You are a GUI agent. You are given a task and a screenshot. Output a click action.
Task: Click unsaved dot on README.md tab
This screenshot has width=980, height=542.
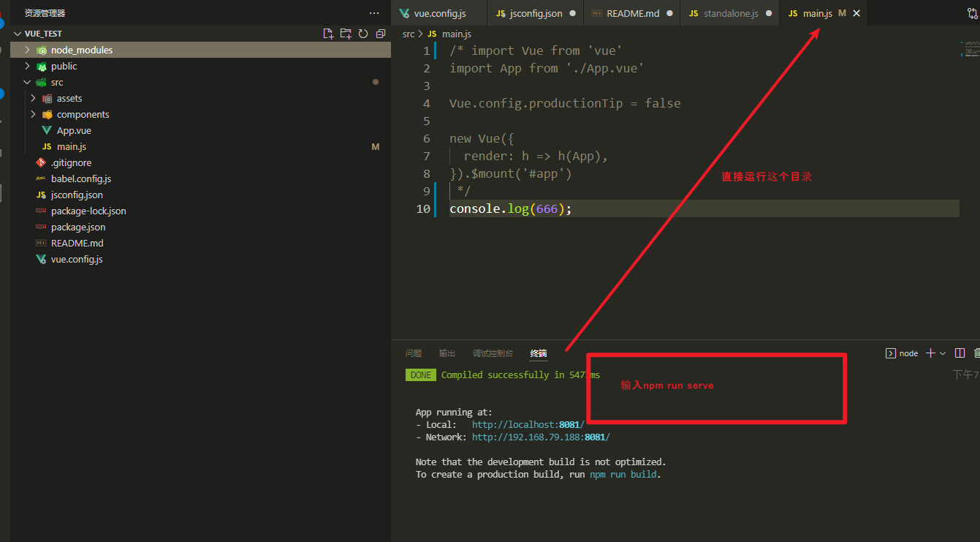pos(669,13)
